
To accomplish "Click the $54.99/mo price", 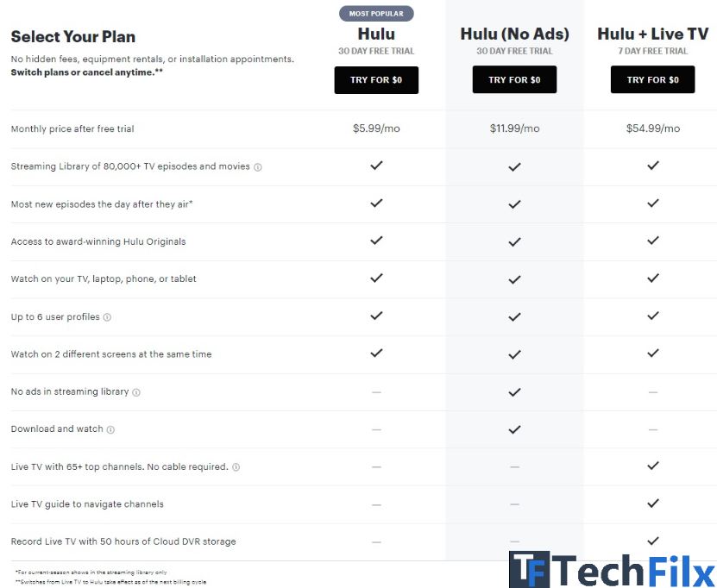I will coord(652,128).
